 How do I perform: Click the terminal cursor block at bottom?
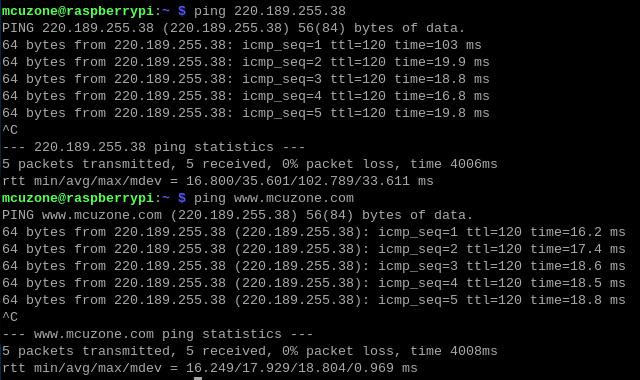[198, 378]
